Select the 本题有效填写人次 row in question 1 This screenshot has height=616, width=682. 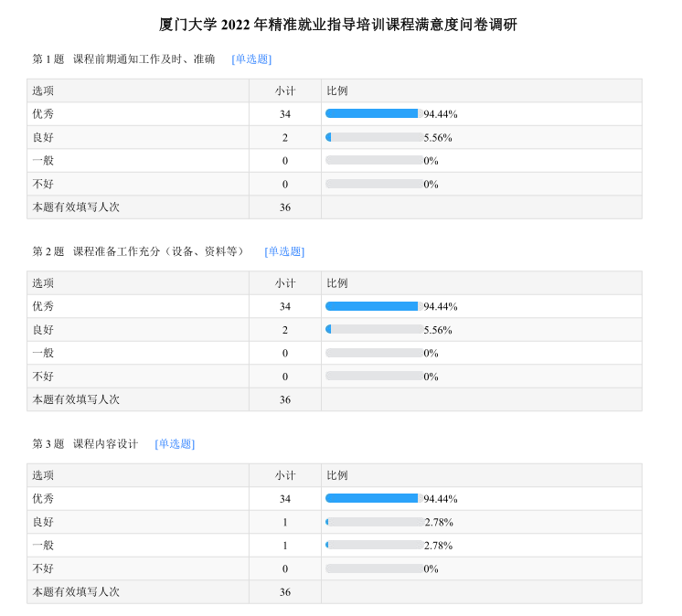coord(77,207)
